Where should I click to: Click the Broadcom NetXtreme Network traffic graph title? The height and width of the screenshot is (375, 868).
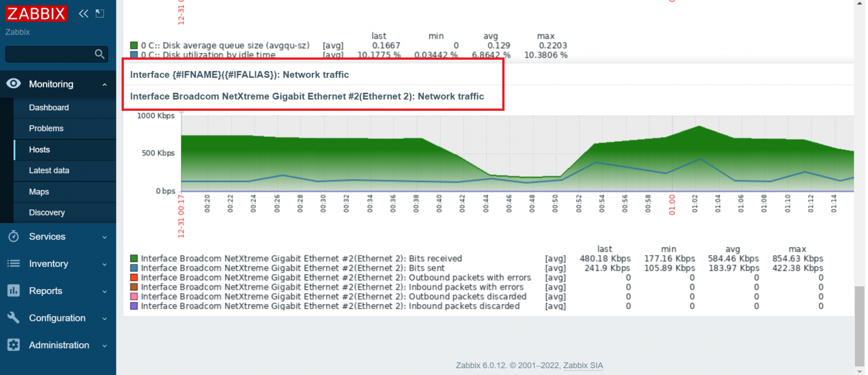(307, 96)
